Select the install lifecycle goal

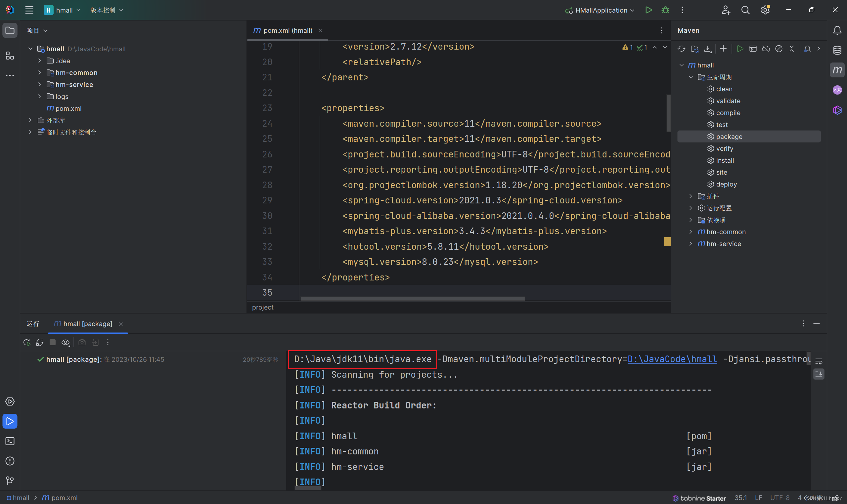coord(725,160)
